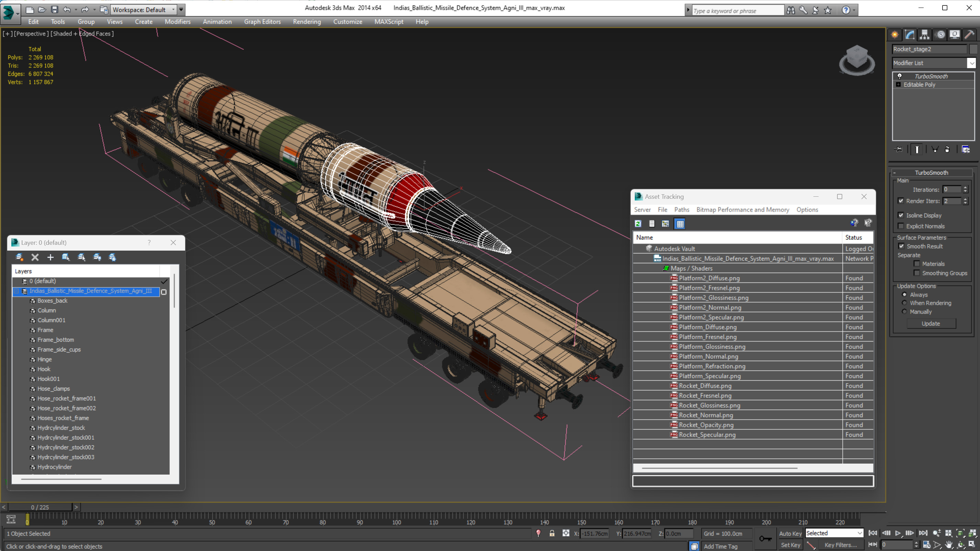Image resolution: width=980 pixels, height=551 pixels.
Task: Click Add selected objects plus icon in Layer dialog
Action: point(50,257)
